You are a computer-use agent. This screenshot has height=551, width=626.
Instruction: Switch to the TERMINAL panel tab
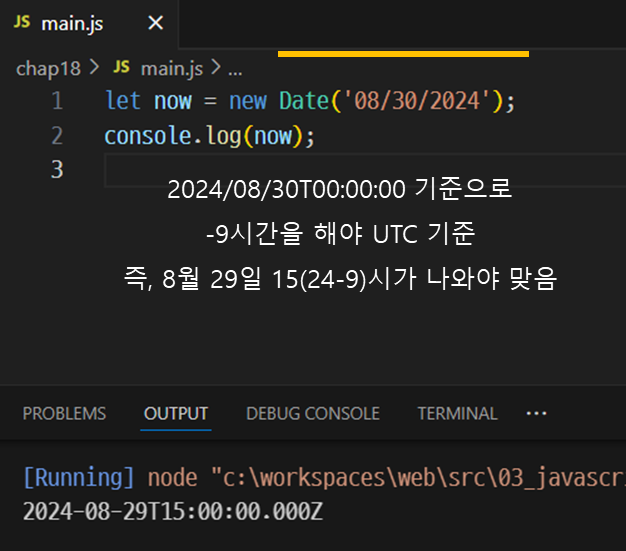pyautogui.click(x=458, y=414)
